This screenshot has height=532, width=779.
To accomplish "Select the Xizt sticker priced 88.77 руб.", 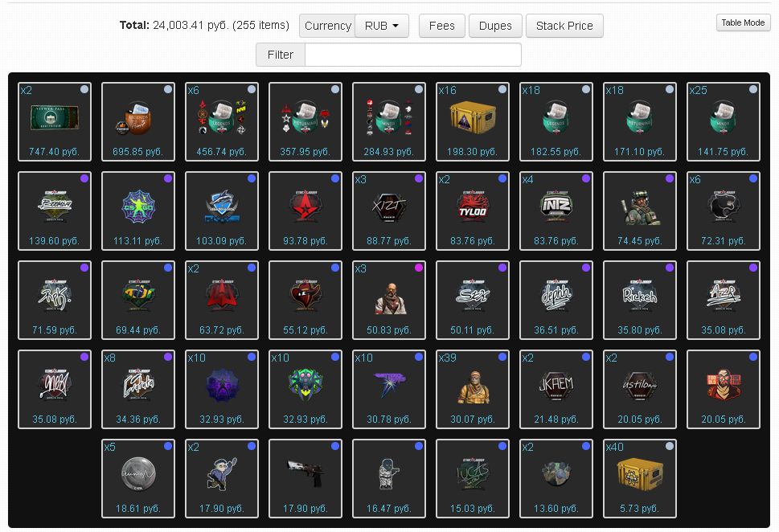I will pyautogui.click(x=389, y=211).
